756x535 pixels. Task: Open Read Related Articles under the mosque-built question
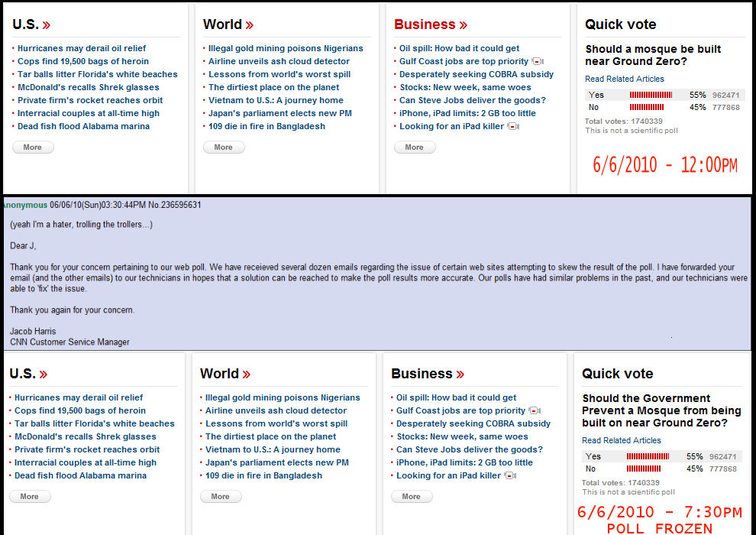coord(625,79)
